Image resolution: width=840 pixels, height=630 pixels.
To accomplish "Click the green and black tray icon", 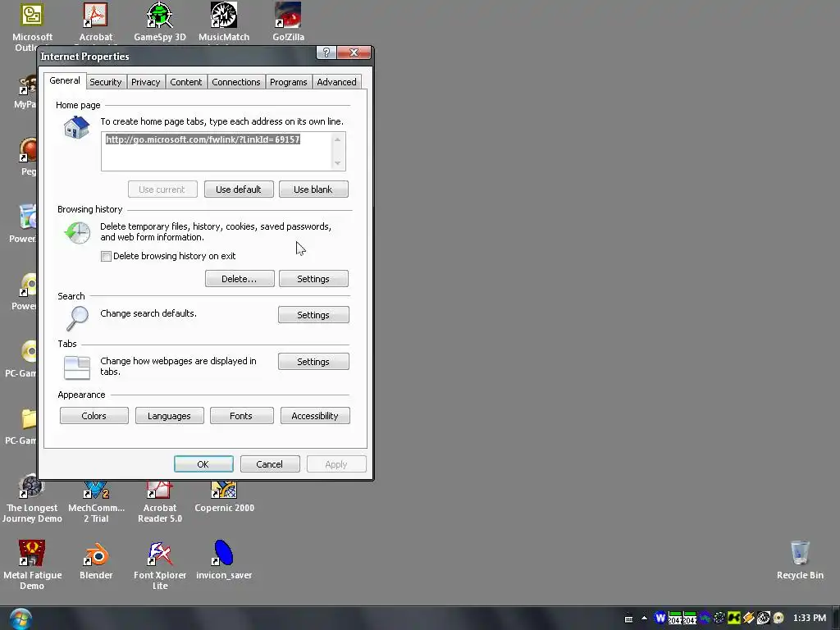I will pos(734,618).
